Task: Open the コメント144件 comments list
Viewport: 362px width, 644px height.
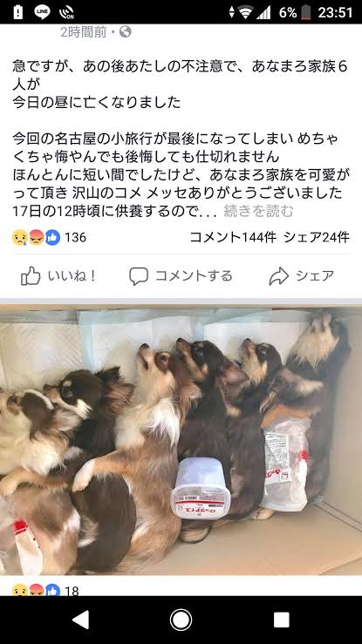Action: pos(233,237)
